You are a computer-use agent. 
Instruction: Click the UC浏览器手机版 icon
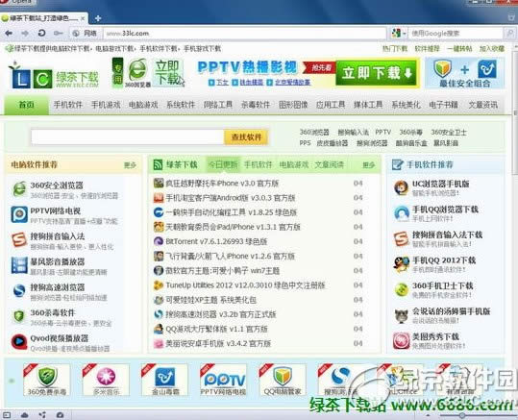pos(401,187)
